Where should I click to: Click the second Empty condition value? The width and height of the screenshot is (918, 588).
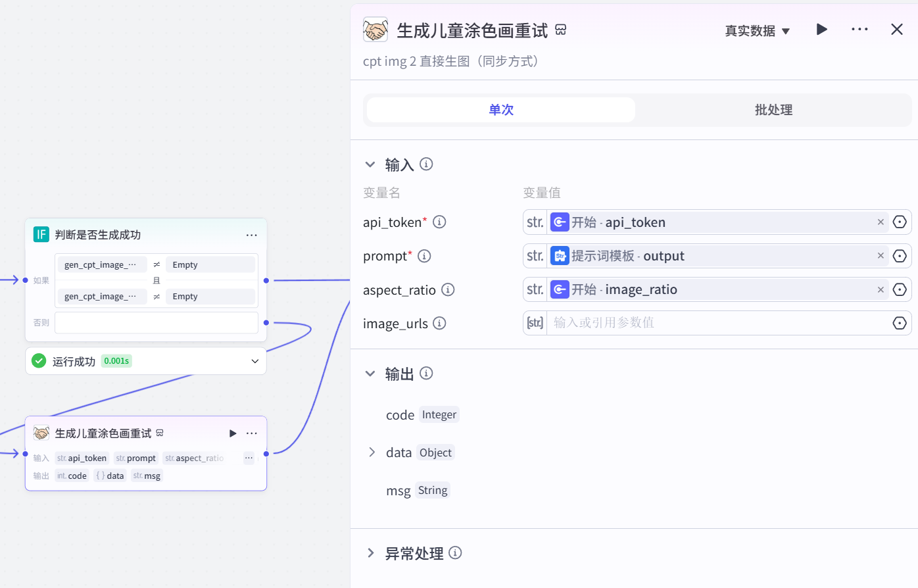[x=210, y=297]
